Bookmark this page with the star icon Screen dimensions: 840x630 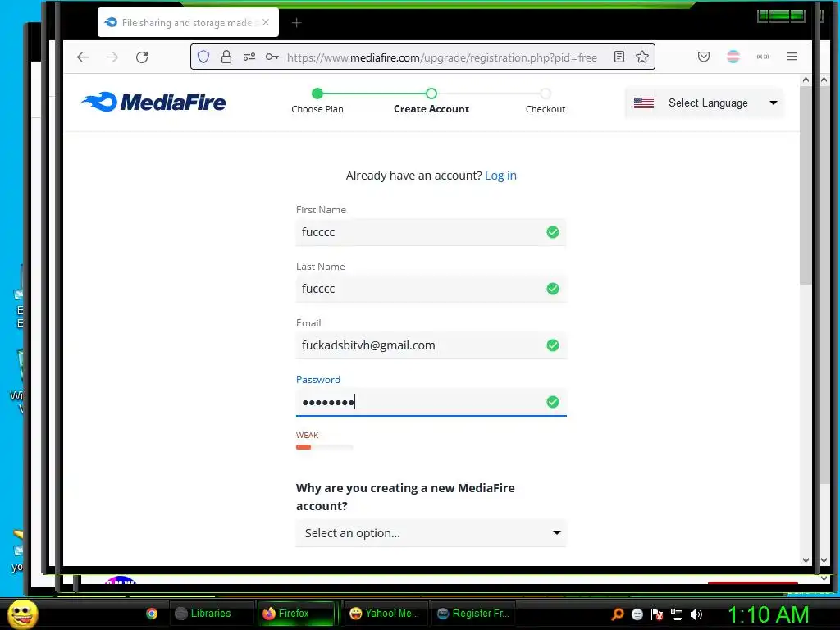pyautogui.click(x=642, y=57)
